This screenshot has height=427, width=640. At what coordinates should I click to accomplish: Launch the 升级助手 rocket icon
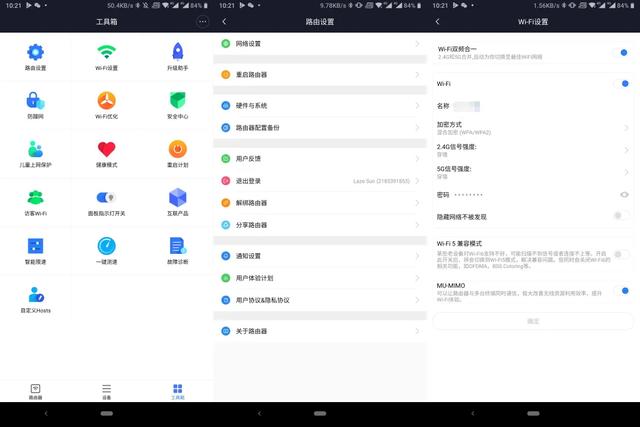pos(178,52)
